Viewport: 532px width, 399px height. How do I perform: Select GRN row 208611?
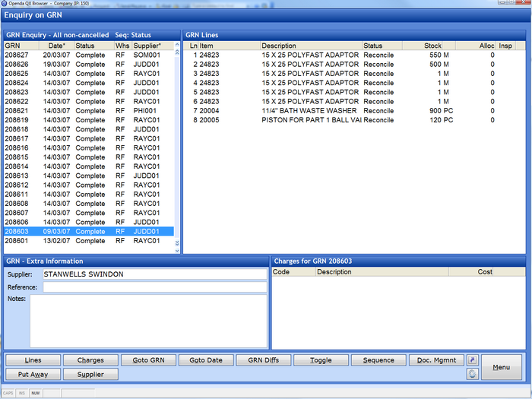[x=89, y=194]
